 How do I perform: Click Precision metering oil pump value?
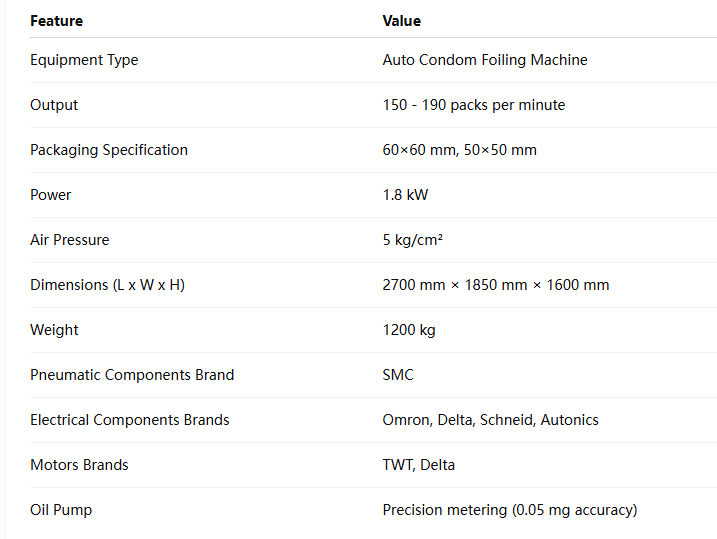pyautogui.click(x=510, y=510)
